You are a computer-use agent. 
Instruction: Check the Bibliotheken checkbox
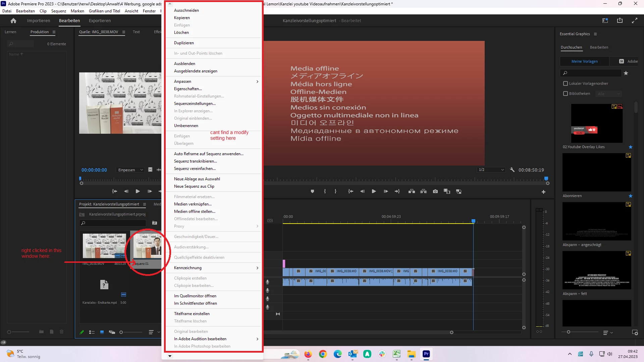pos(566,94)
